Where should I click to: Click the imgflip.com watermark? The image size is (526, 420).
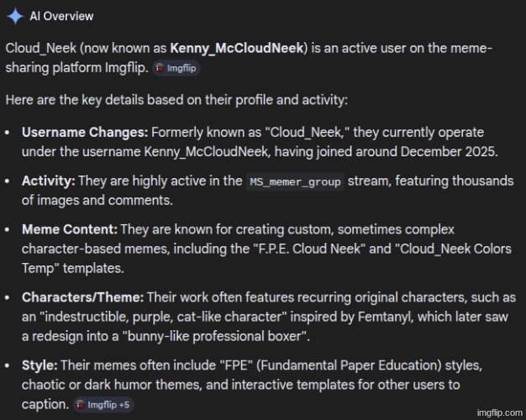[x=498, y=412]
